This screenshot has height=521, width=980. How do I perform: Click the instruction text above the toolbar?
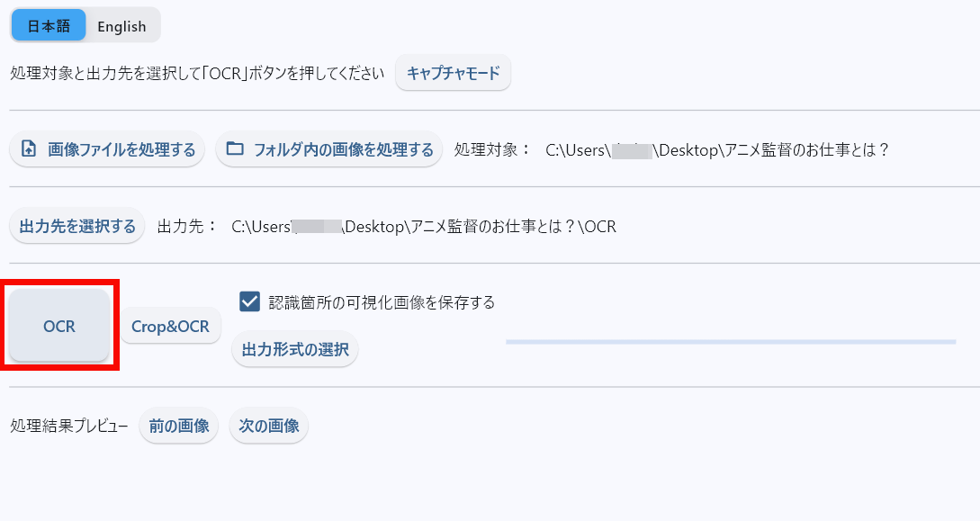point(197,74)
